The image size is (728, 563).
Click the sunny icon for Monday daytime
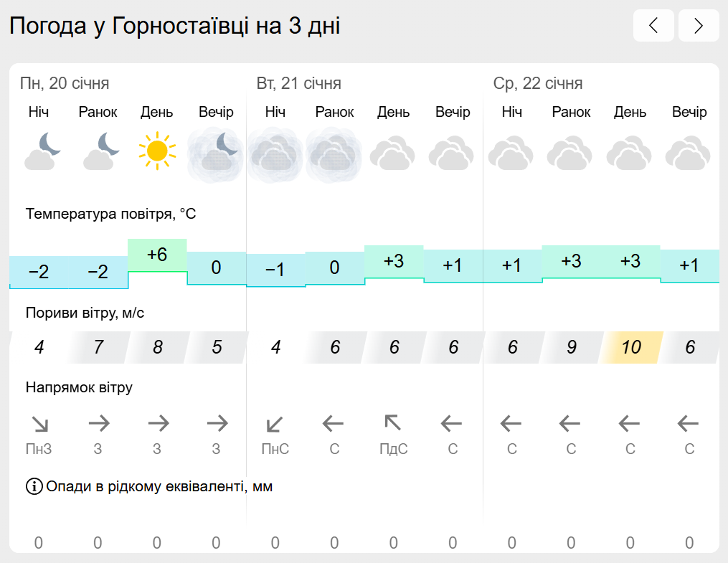coord(157,151)
